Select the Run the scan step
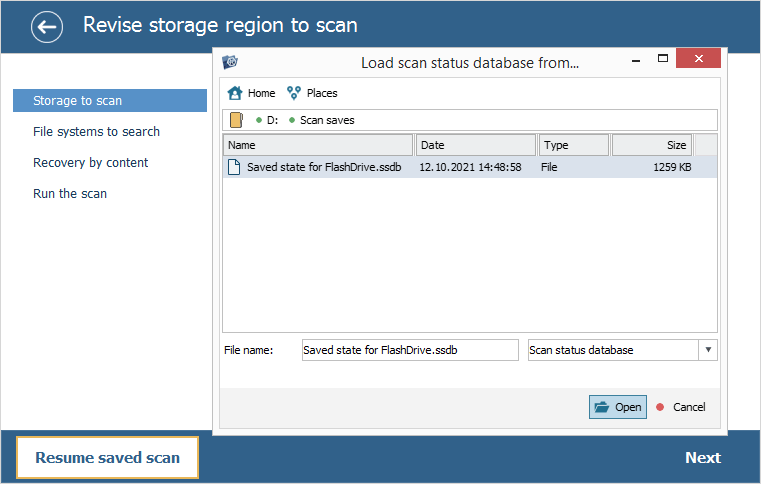Screen dimensions: 761x484 coord(70,194)
